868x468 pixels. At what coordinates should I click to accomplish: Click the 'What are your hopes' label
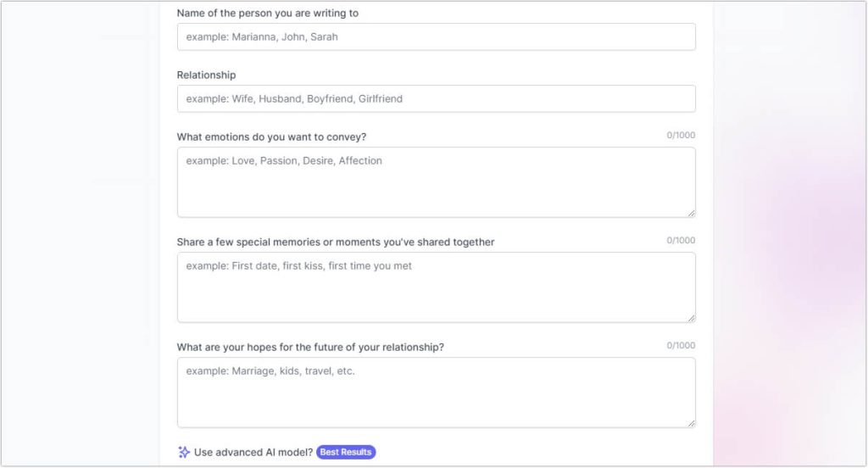click(310, 347)
